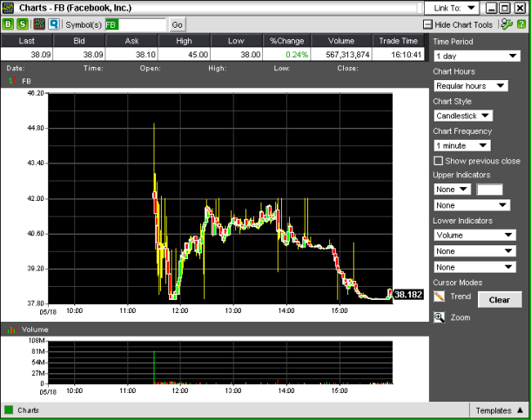Click the Bid column header
Image resolution: width=531 pixels, height=420 pixels.
tap(79, 41)
